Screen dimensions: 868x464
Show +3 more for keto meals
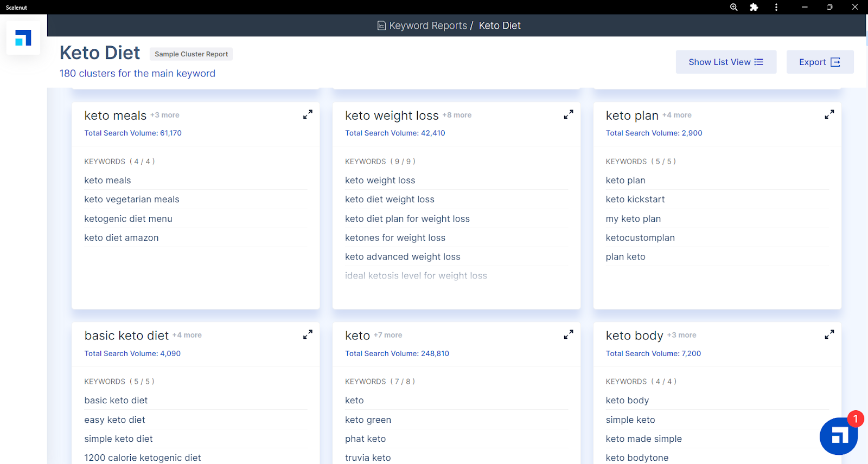coord(165,115)
